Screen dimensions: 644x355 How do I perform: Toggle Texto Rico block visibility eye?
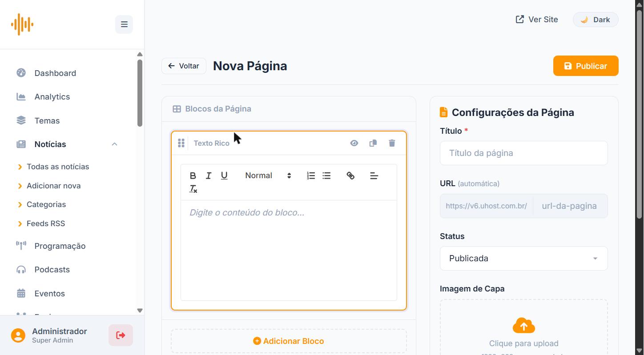354,143
